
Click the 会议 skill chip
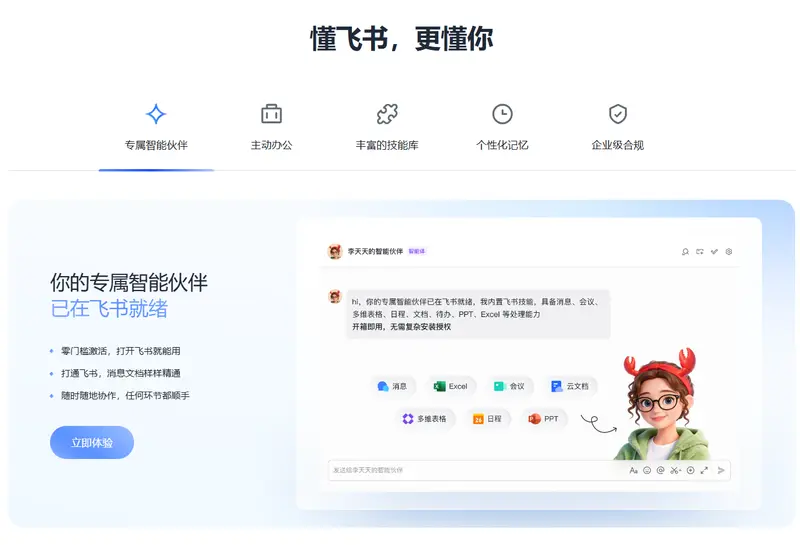click(509, 386)
